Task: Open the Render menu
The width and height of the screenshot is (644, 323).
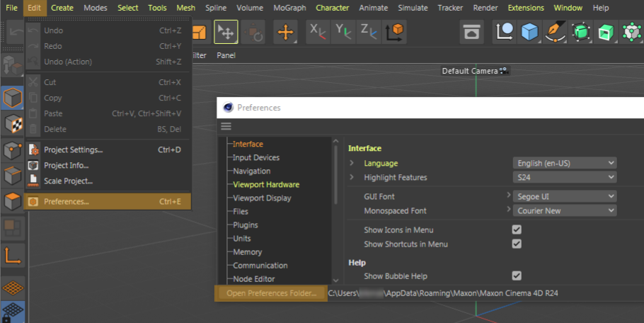Action: click(485, 8)
